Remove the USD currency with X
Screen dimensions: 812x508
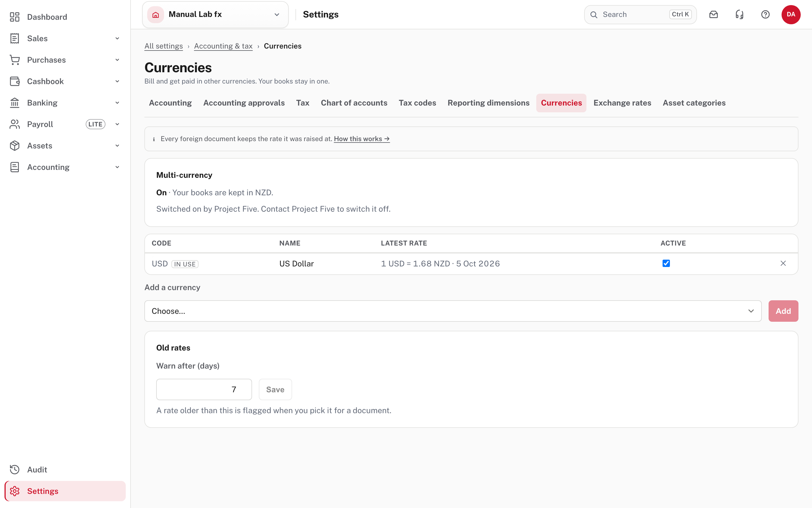[x=783, y=263]
